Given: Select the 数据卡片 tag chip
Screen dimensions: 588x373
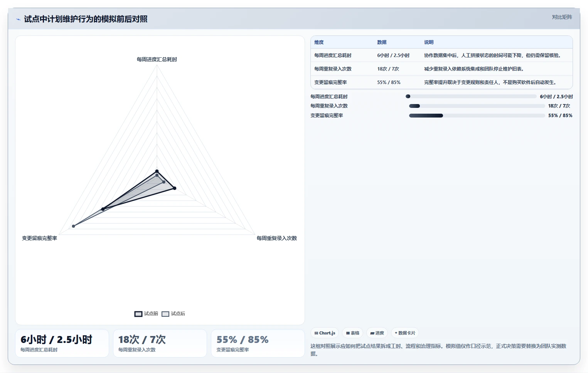Looking at the screenshot, I should pyautogui.click(x=405, y=333).
